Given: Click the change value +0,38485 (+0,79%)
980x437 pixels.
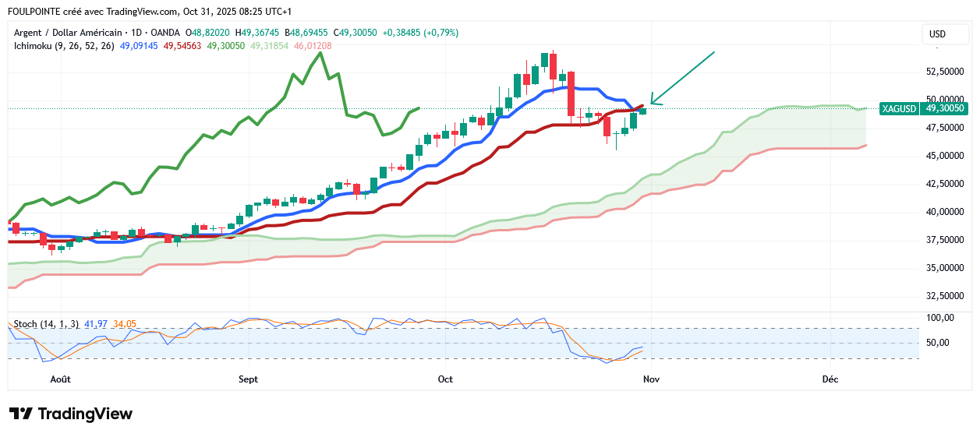Looking at the screenshot, I should coord(420,33).
